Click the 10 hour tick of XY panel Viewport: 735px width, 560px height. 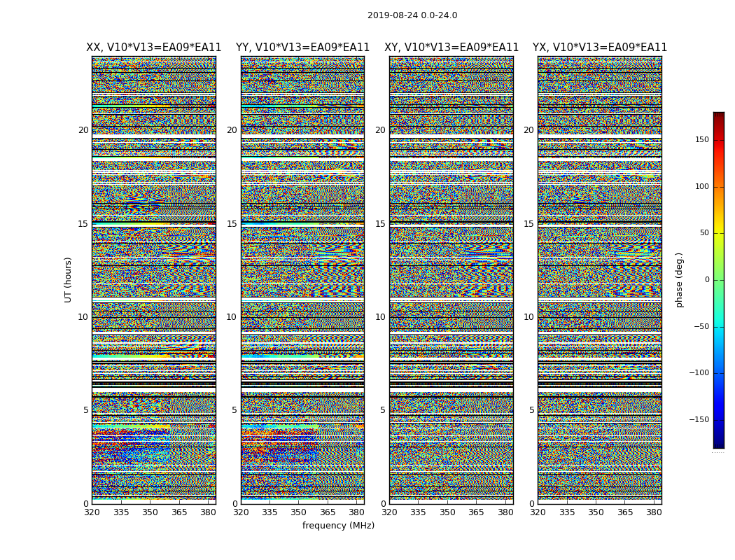click(x=380, y=317)
